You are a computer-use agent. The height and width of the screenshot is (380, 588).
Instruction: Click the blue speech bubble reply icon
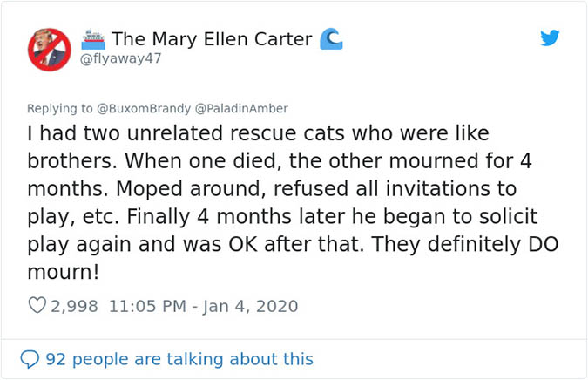click(x=30, y=358)
